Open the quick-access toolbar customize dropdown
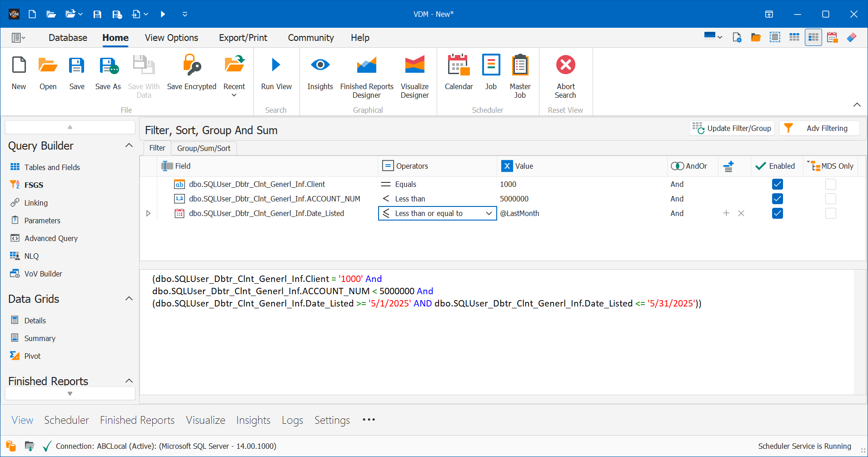 point(185,14)
